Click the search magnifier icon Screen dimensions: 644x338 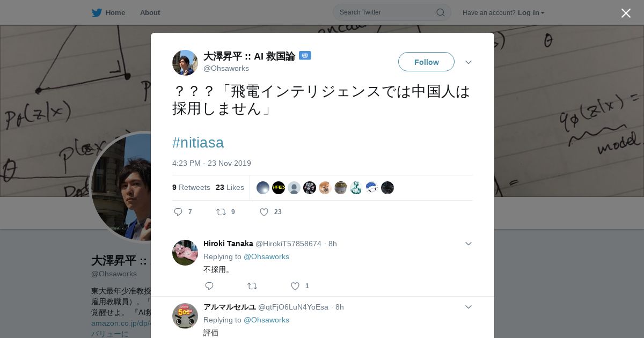tap(440, 12)
